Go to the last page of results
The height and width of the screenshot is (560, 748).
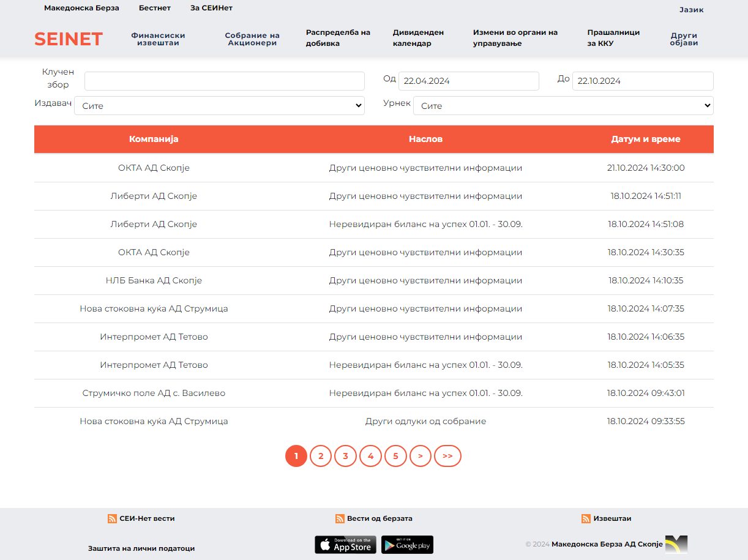click(447, 456)
